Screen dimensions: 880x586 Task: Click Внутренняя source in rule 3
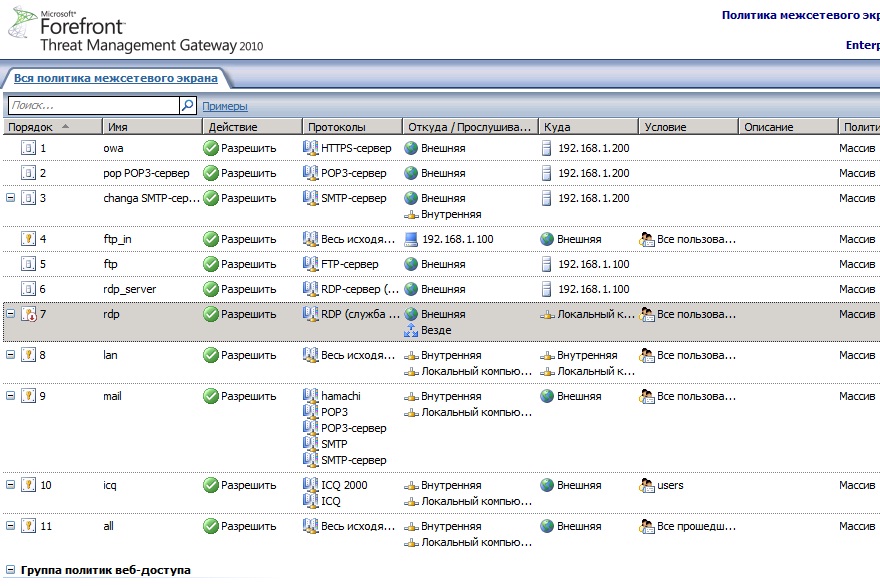451,214
